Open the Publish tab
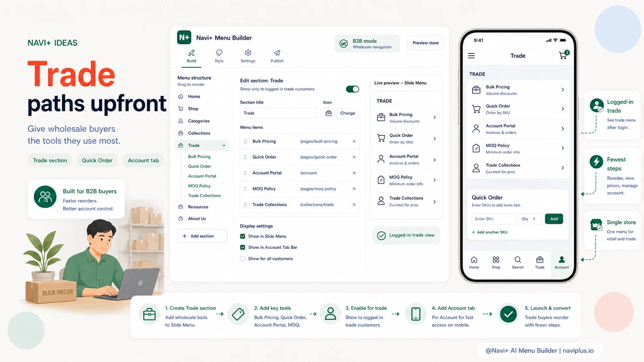Screen dimensions: 644x362 click(x=277, y=56)
